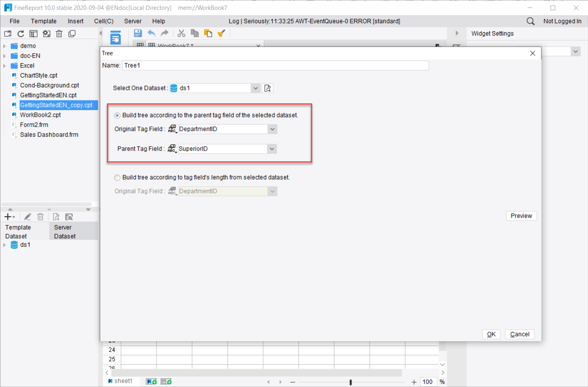Click the search magnifier icon in the top bar
The image size is (588, 387).
(530, 21)
